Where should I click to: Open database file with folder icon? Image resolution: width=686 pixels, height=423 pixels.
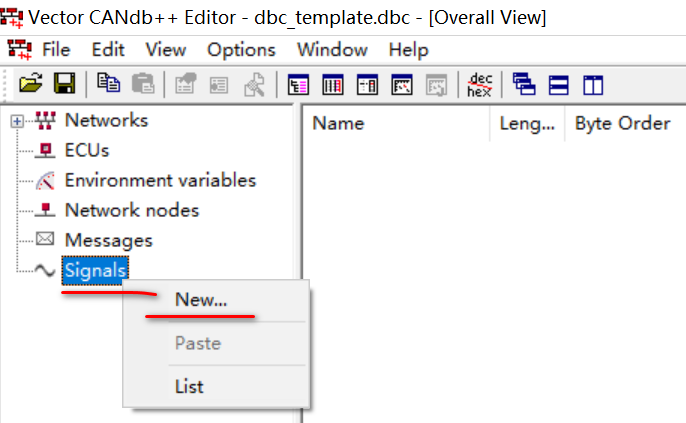click(31, 83)
